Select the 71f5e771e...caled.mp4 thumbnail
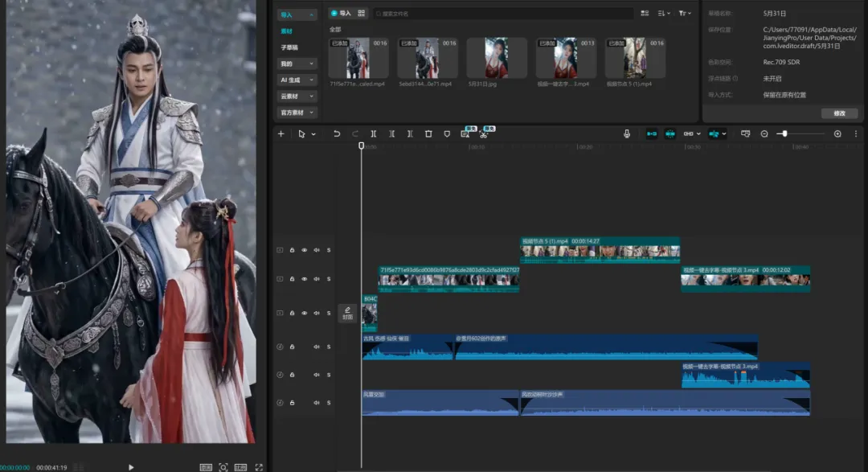 coord(358,58)
